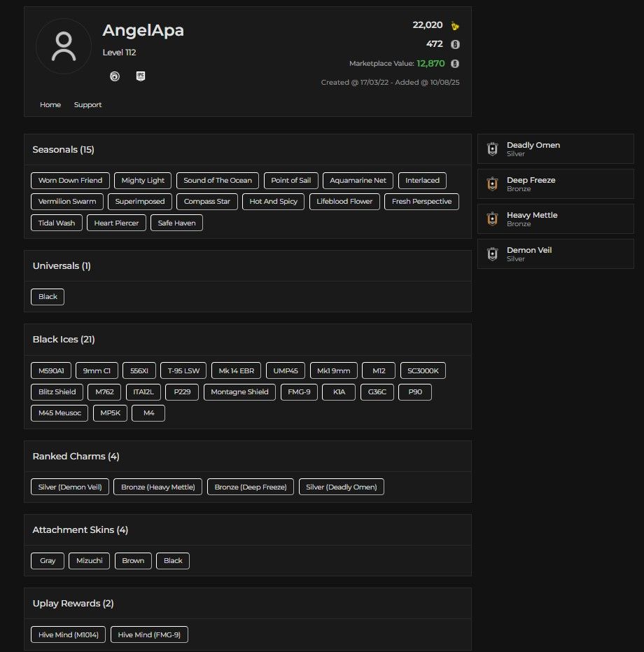Click the Point of Sail tag

coord(290,181)
